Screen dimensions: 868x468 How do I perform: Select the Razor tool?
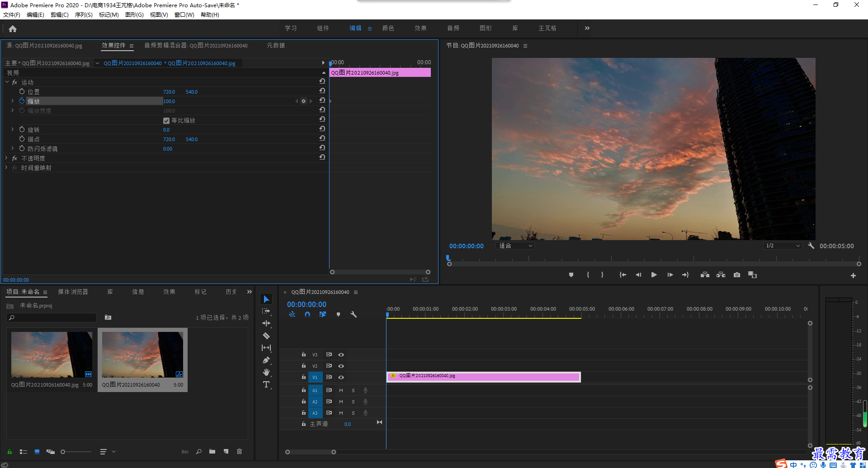[266, 336]
